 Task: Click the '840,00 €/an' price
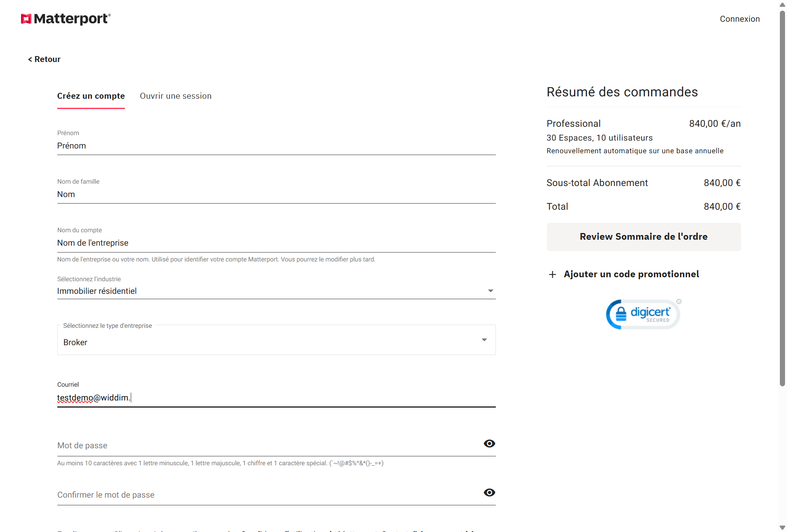coord(715,124)
